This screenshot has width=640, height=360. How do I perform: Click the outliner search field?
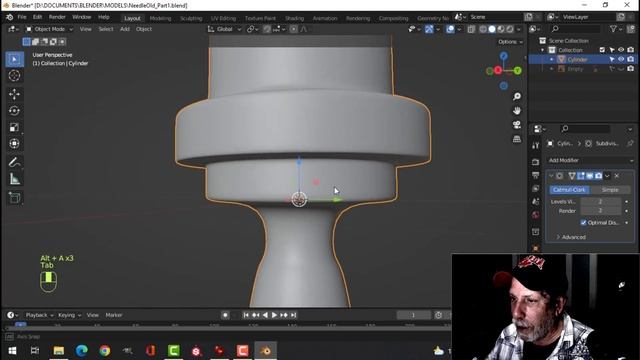coord(575,29)
